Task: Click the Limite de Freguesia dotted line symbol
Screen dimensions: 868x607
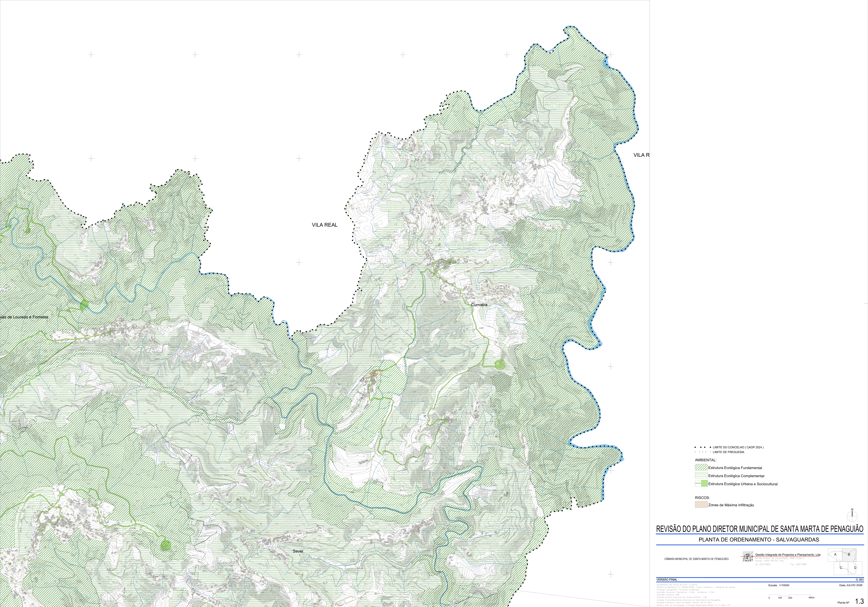Action: (x=702, y=452)
